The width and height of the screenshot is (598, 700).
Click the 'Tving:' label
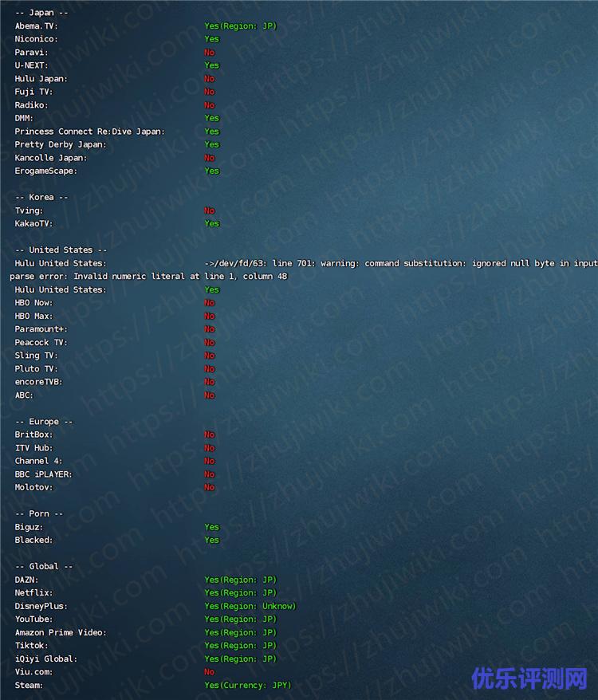29,210
